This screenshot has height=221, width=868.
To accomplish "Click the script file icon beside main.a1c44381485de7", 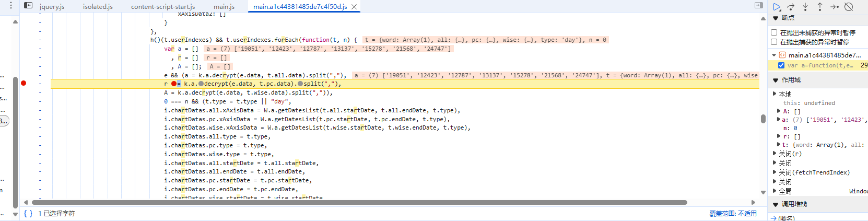I will [x=782, y=55].
